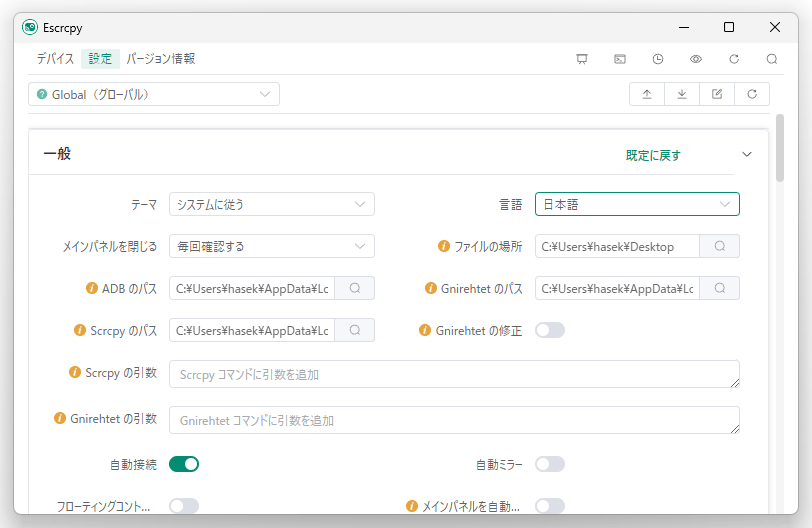
Task: Open the テーマ dropdown
Action: pos(271,204)
